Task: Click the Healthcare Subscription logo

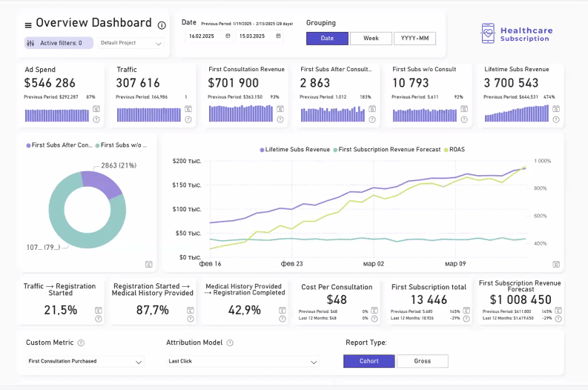Action: click(x=515, y=33)
